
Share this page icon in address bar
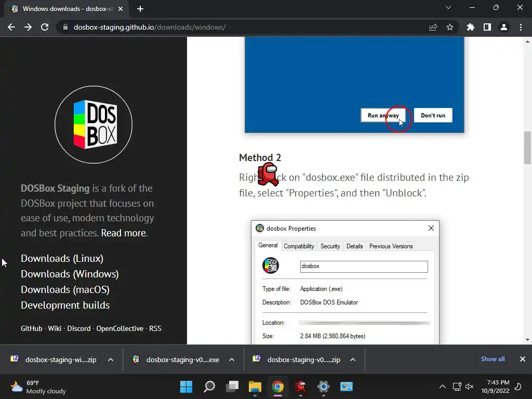[433, 27]
